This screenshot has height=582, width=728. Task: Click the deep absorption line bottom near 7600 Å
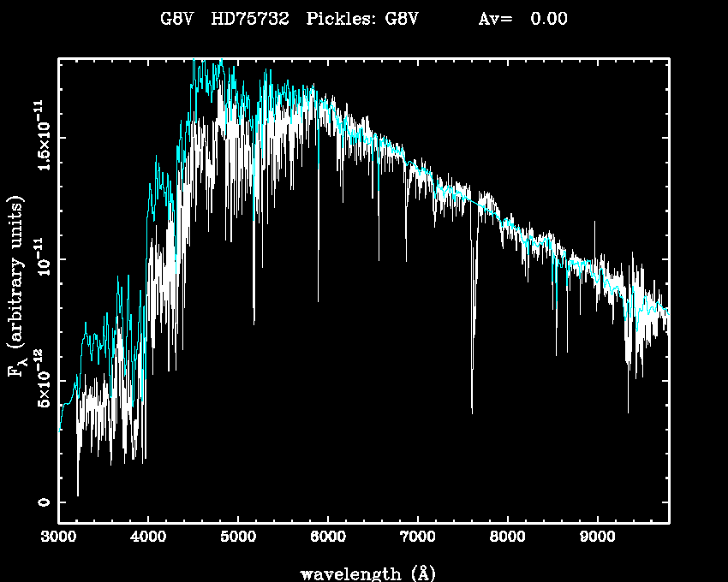[472, 413]
